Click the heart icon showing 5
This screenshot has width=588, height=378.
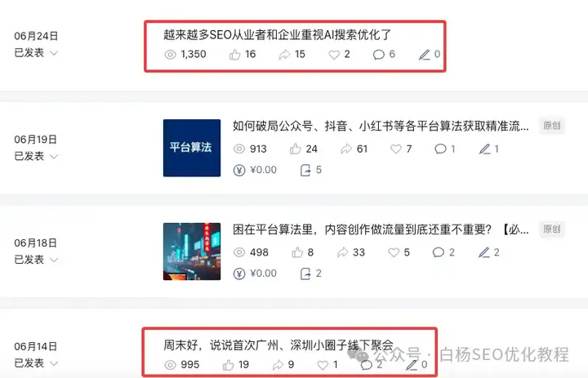pyautogui.click(x=394, y=252)
